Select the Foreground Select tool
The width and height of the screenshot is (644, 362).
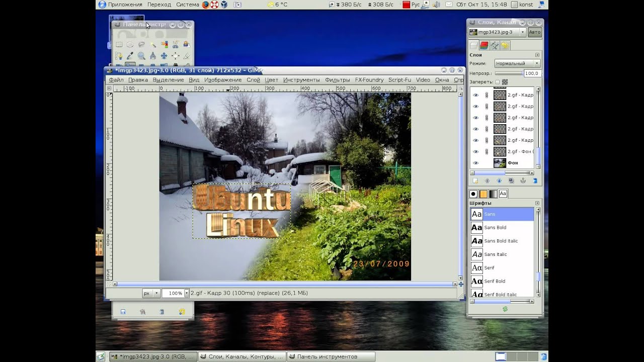click(186, 44)
